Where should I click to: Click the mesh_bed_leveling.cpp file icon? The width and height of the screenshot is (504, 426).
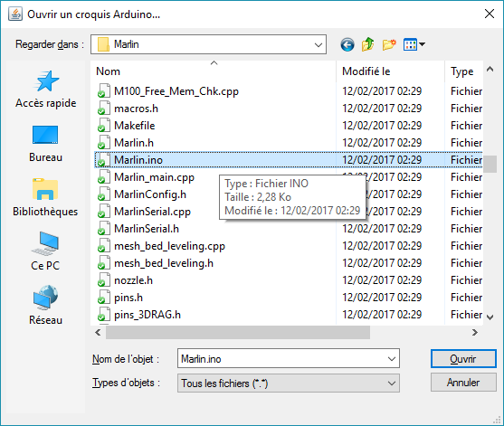tap(103, 246)
